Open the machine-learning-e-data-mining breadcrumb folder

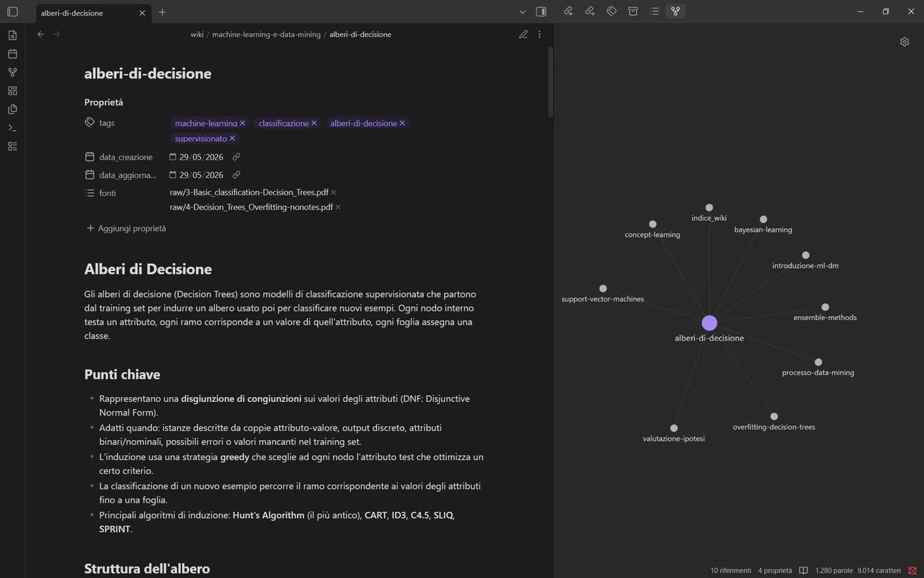click(x=266, y=34)
